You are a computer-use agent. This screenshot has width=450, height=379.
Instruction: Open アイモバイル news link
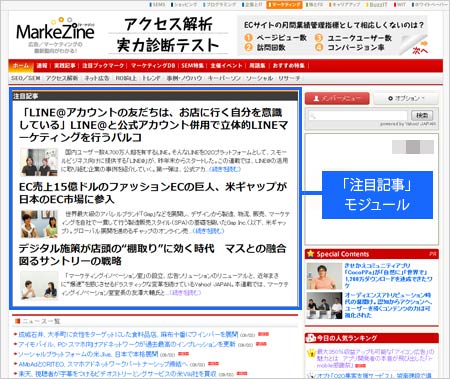pyautogui.click(x=127, y=344)
